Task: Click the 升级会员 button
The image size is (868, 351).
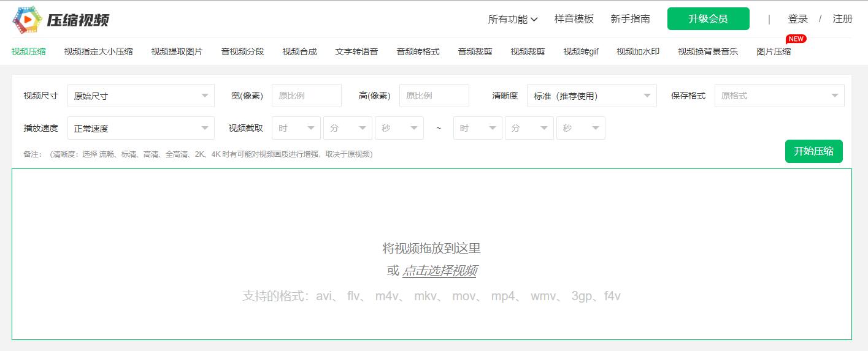Action: point(708,19)
